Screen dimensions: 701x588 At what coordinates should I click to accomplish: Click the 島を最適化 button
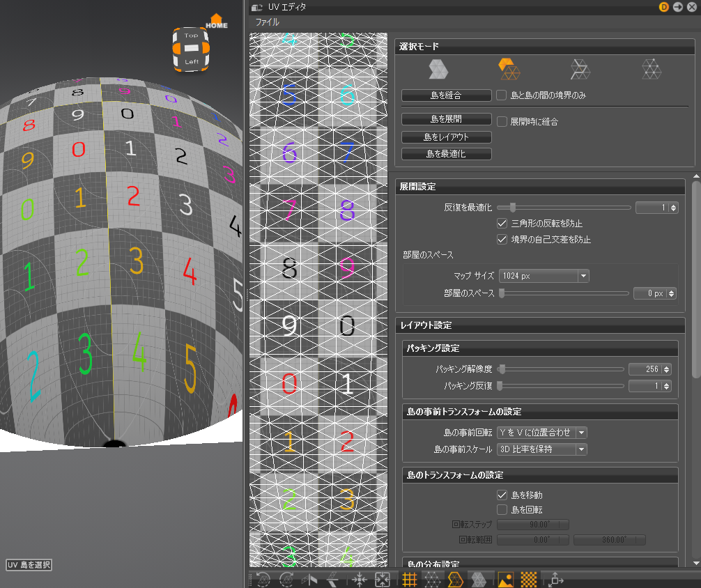pos(446,154)
